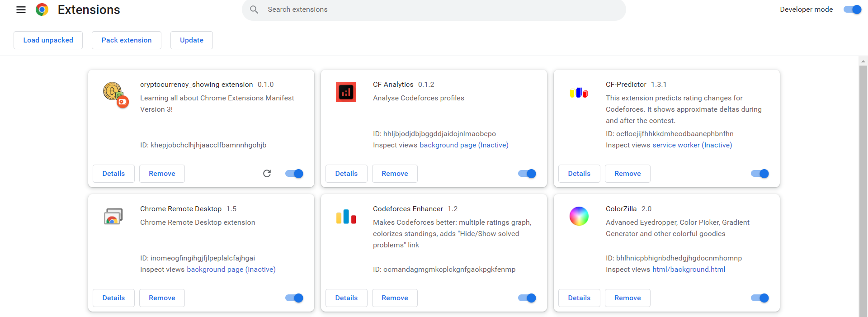Open Details for ColorZilla
The height and width of the screenshot is (317, 868).
coord(579,298)
